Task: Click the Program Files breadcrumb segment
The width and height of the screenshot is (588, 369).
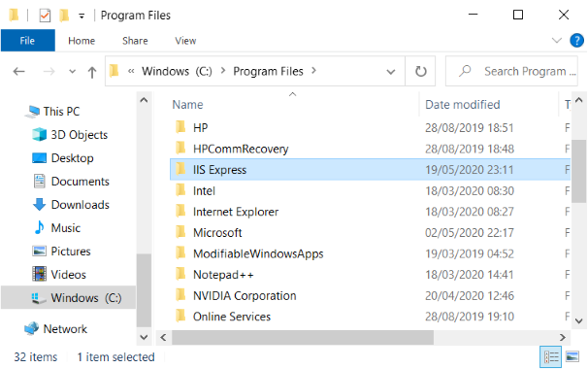Action: tap(268, 71)
